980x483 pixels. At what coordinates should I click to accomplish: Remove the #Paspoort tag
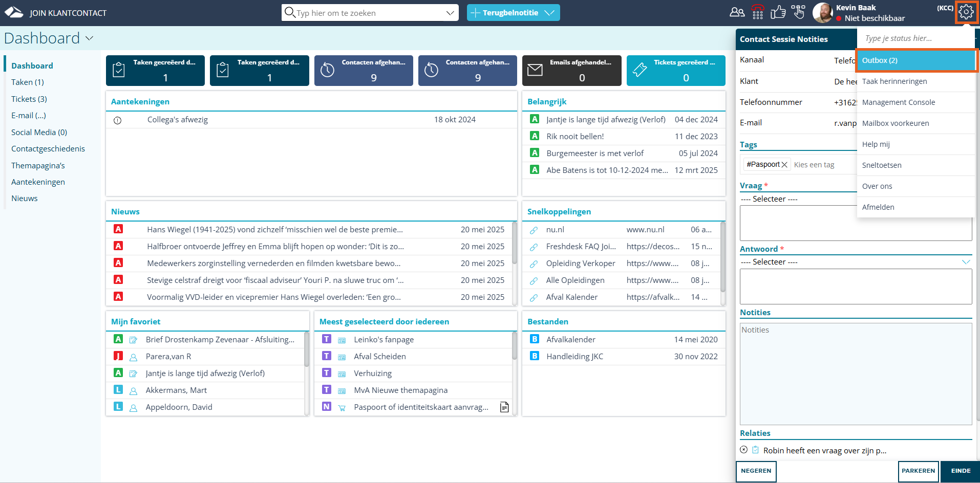[x=784, y=165]
